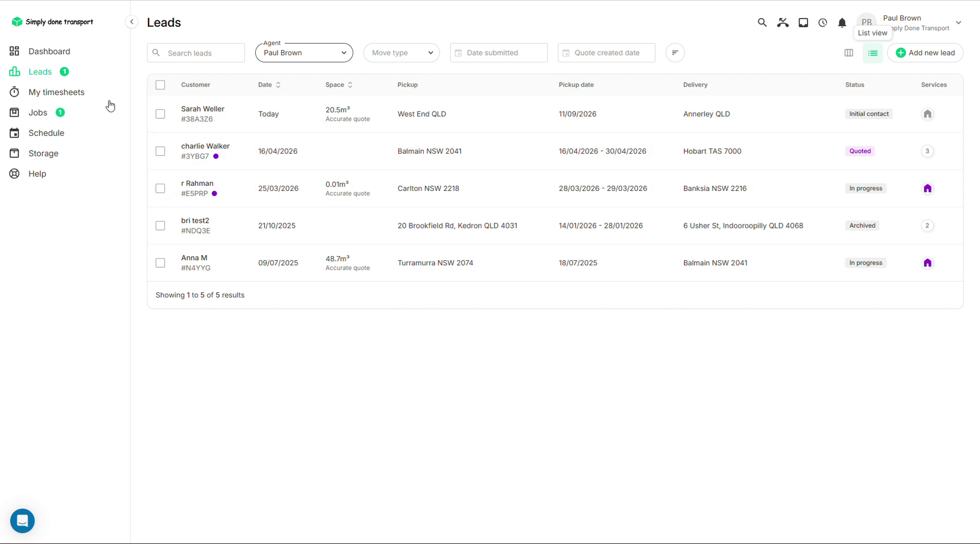
Task: Click the Quote created date field
Action: coord(606,53)
